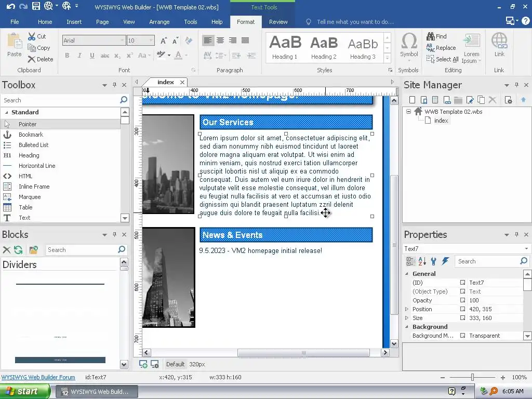This screenshot has width=532, height=399.
Task: Expand the Size property row
Action: [406, 318]
